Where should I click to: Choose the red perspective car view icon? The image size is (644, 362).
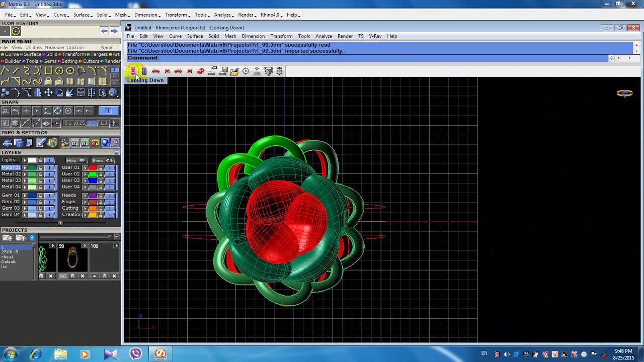(x=201, y=71)
